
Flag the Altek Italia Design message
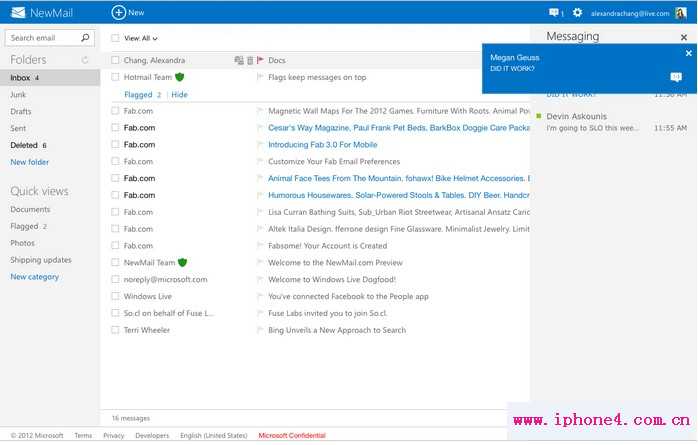point(260,229)
